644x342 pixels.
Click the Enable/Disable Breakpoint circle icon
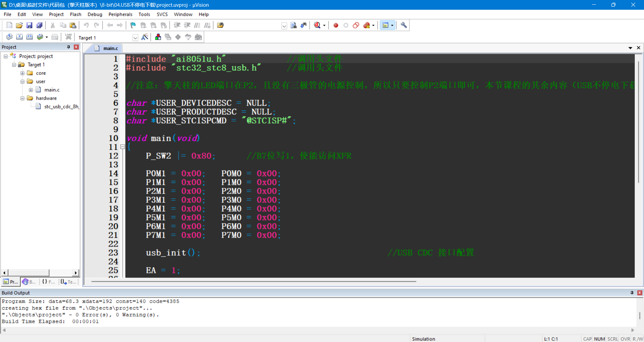[346, 25]
